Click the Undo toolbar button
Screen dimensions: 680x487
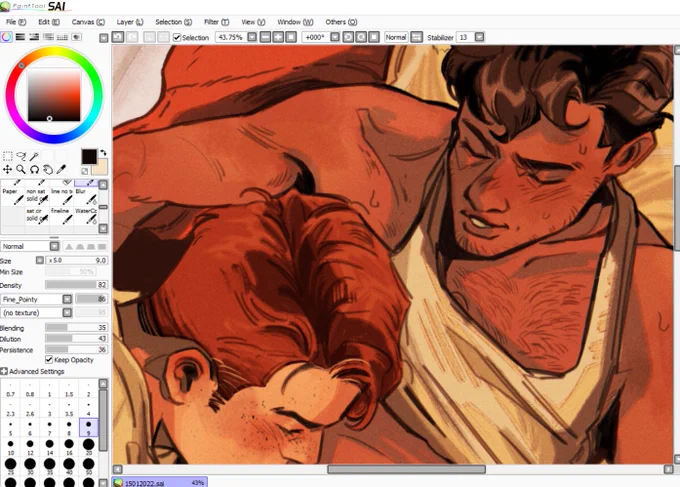click(x=118, y=37)
